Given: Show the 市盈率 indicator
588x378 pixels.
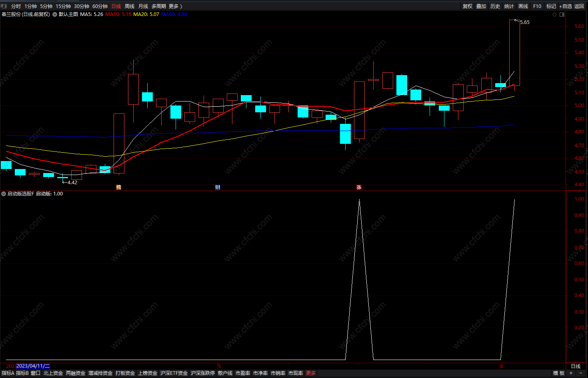Looking at the screenshot, I should pyautogui.click(x=243, y=373).
